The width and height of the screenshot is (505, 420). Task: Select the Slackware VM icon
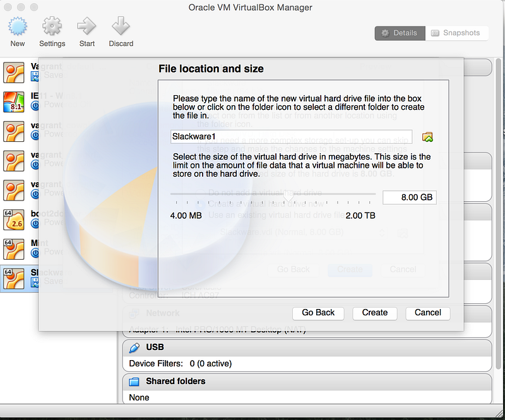13,279
